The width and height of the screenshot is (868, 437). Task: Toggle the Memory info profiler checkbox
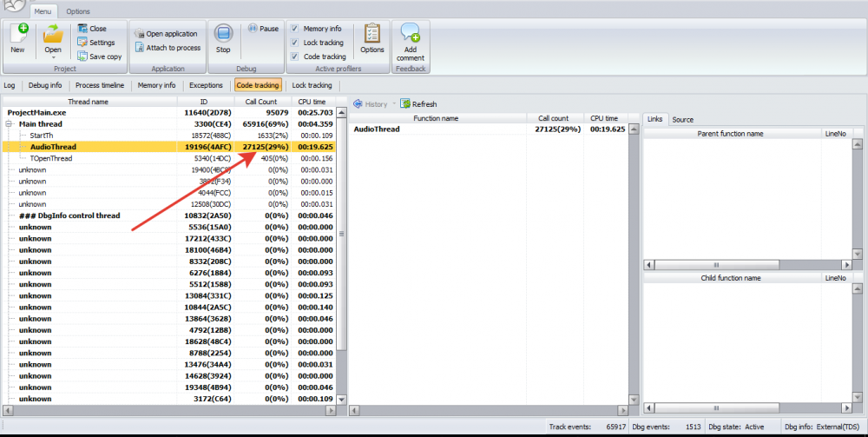[295, 29]
